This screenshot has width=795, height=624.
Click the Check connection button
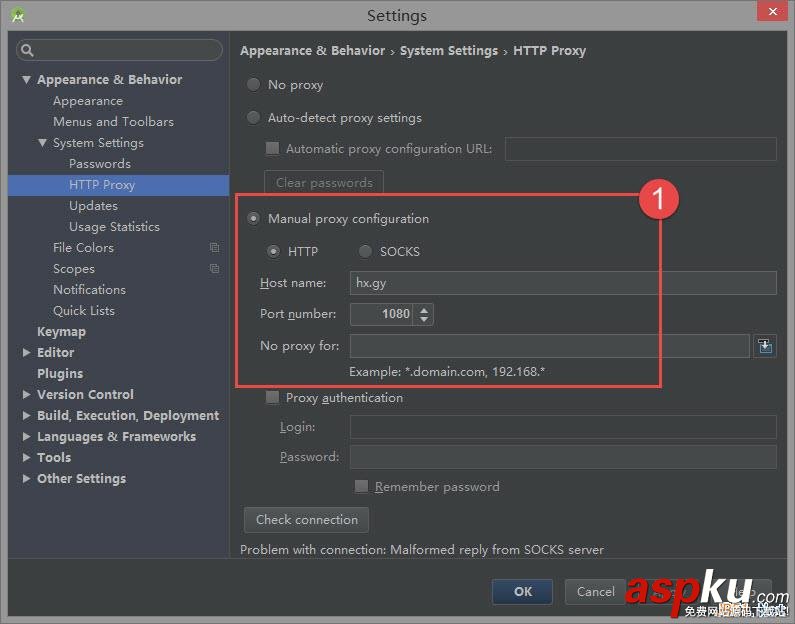point(306,520)
